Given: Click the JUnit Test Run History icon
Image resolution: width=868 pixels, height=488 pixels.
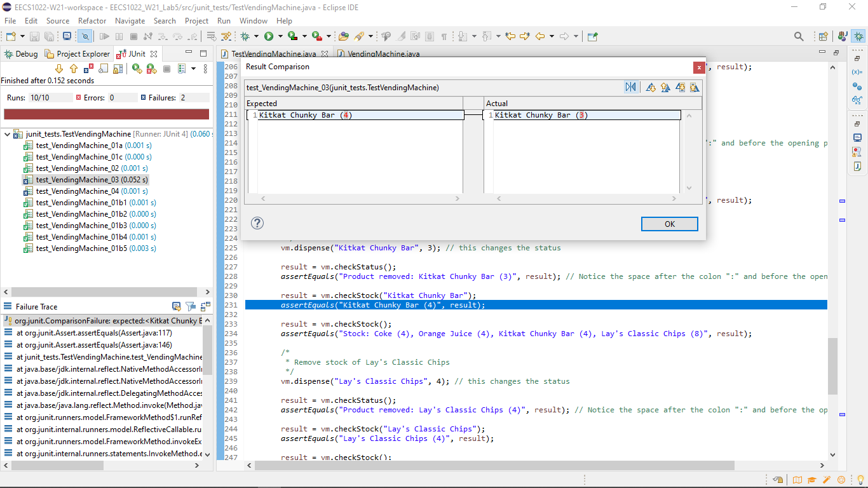Looking at the screenshot, I should coord(182,69).
